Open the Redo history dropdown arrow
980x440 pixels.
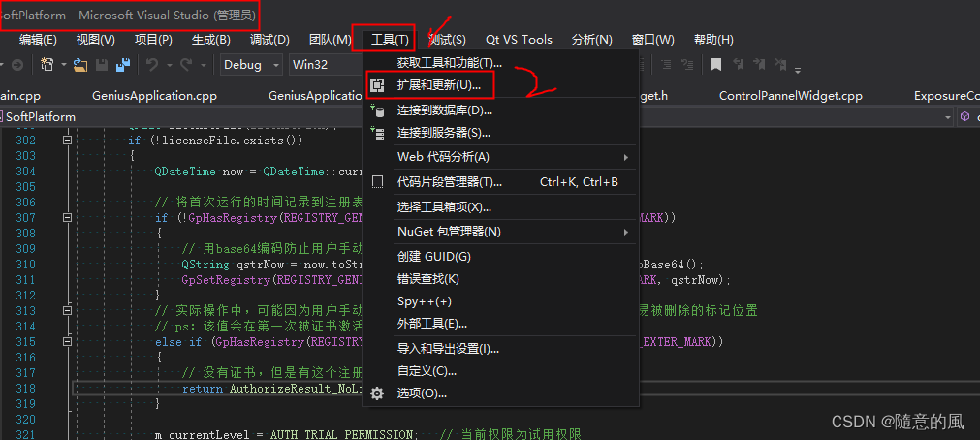coord(204,65)
